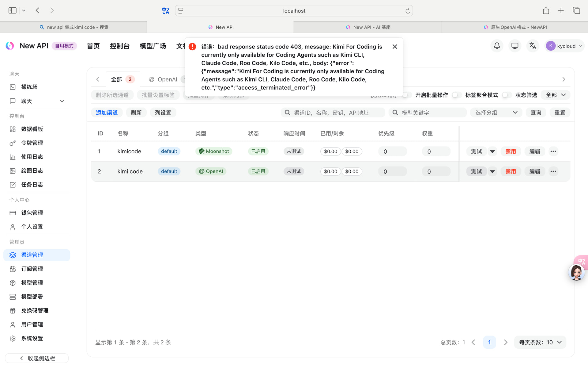Switch to the OpenAI channel tab
The width and height of the screenshot is (588, 368).
[x=167, y=79]
